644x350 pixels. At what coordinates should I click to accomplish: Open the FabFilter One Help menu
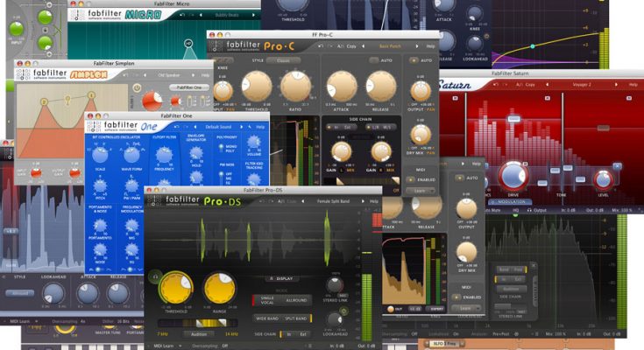click(x=260, y=127)
